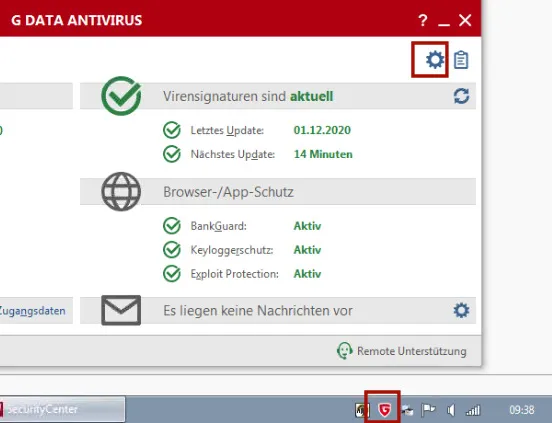Open the settings gear icon in header

click(x=435, y=59)
